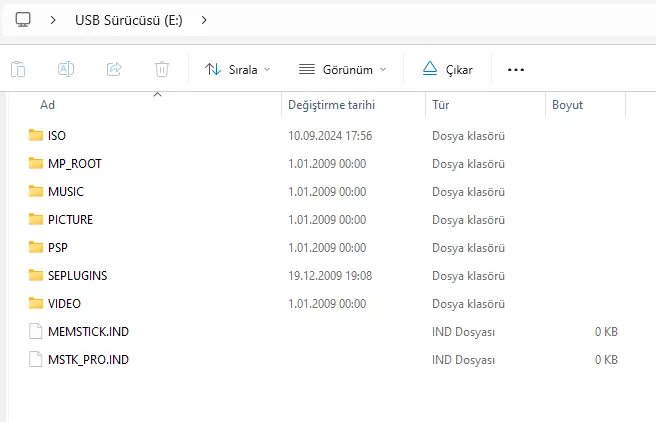
Task: Open the Görünüm view dropdown
Action: (x=342, y=69)
